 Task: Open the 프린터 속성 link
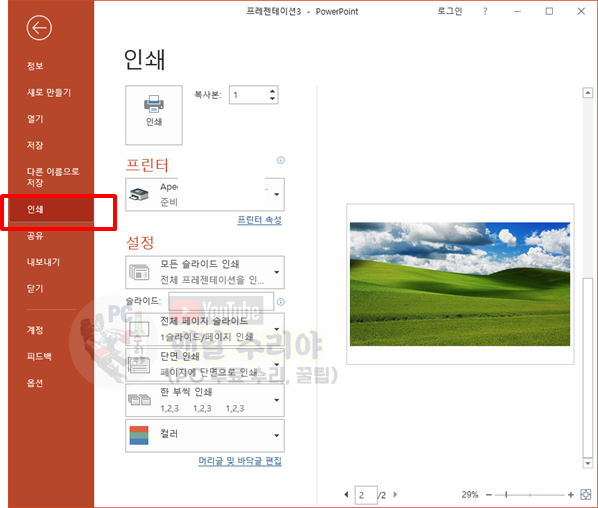pyautogui.click(x=259, y=220)
